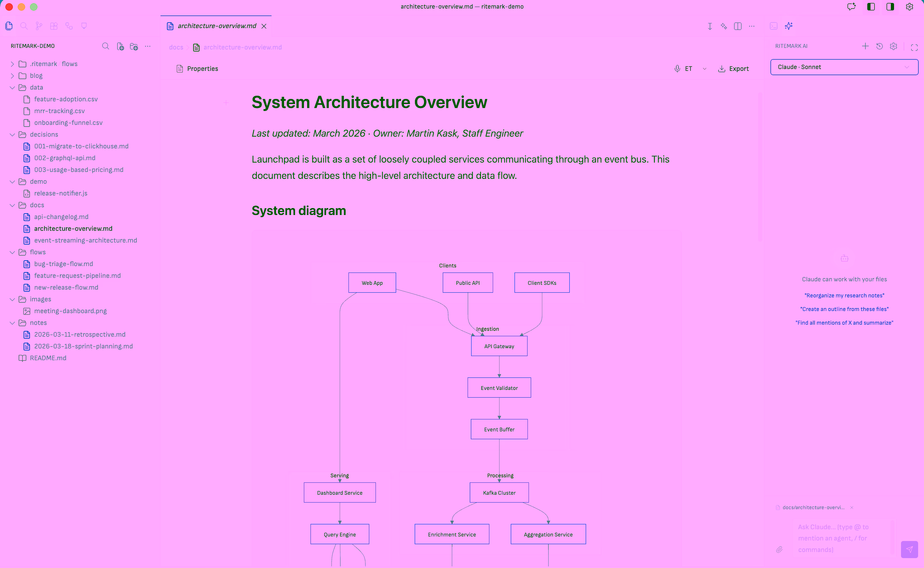Collapse the docs folder in the file tree

tap(12, 205)
